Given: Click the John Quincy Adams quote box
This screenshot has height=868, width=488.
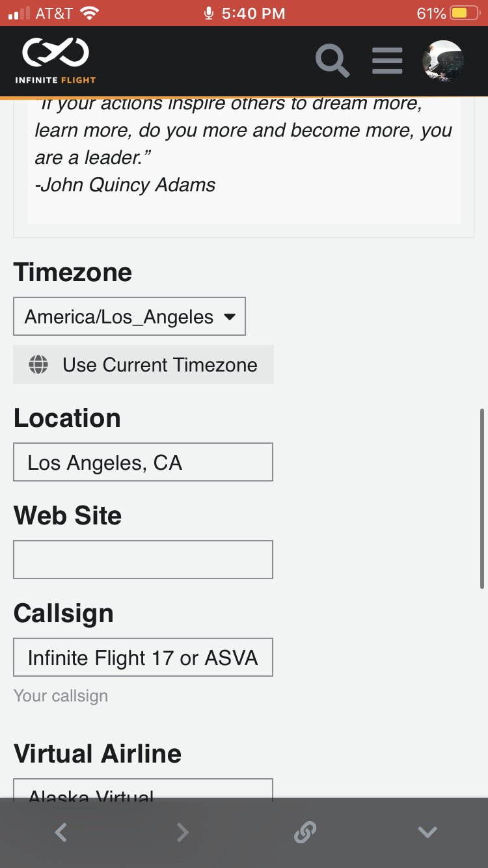Looking at the screenshot, I should coord(244,161).
